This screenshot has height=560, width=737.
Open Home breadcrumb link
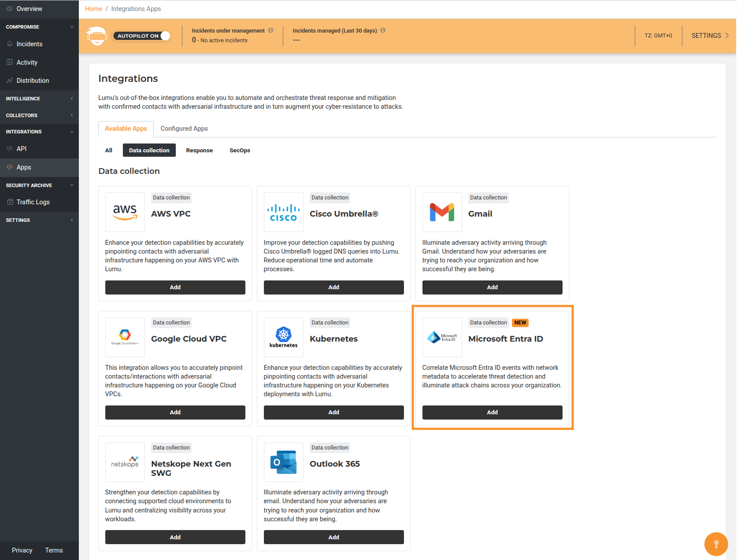93,9
